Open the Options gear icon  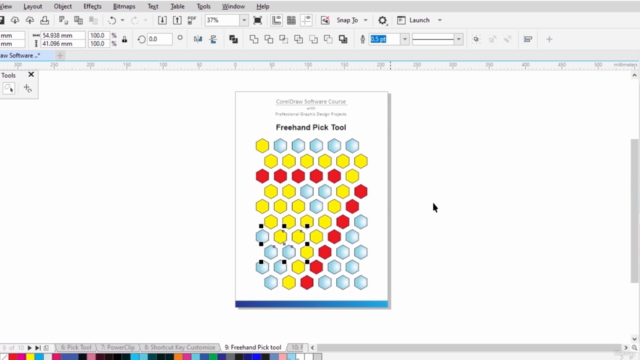click(x=382, y=20)
